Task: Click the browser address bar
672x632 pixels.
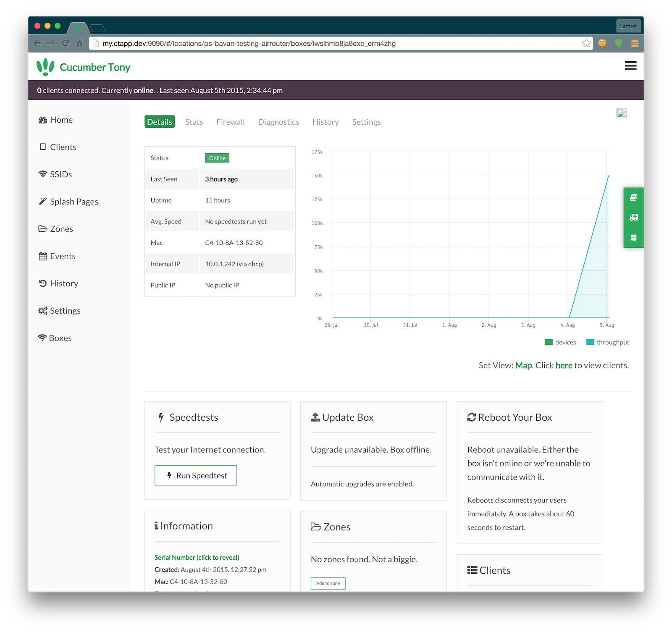Action: pos(336,43)
